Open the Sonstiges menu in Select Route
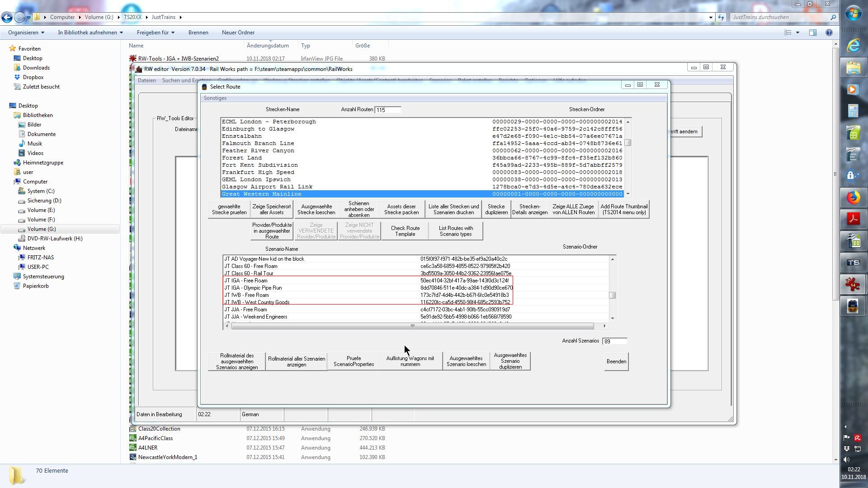 point(215,98)
